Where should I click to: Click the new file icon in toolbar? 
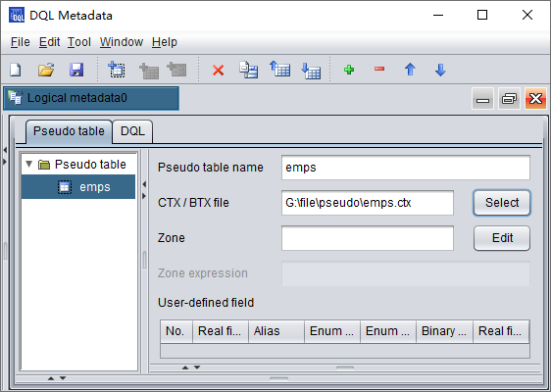pyautogui.click(x=16, y=70)
